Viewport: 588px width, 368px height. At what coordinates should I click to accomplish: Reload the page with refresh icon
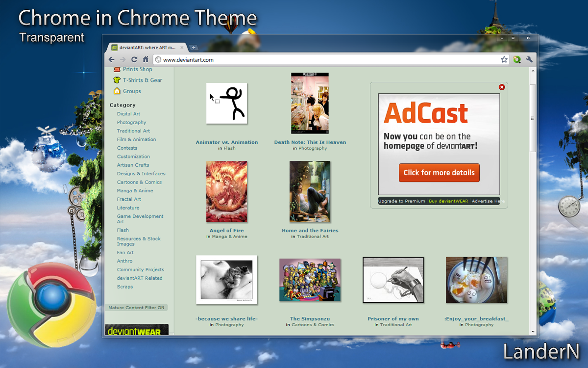coord(134,59)
